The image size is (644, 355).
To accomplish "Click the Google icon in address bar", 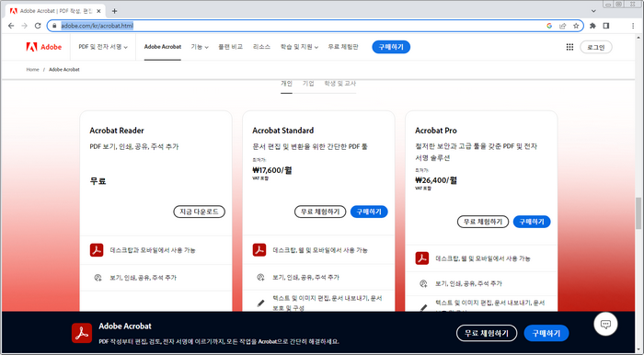I will coord(549,26).
